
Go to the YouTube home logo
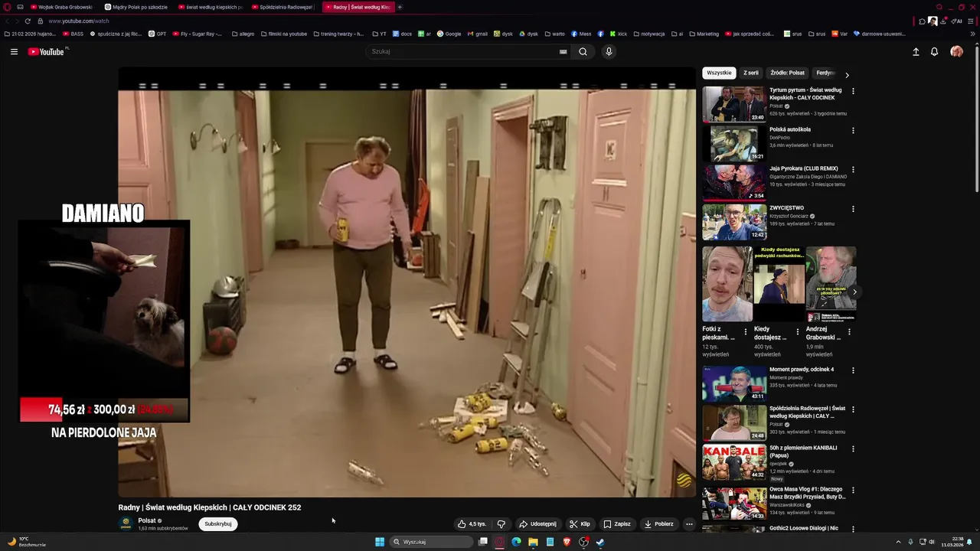tap(47, 51)
